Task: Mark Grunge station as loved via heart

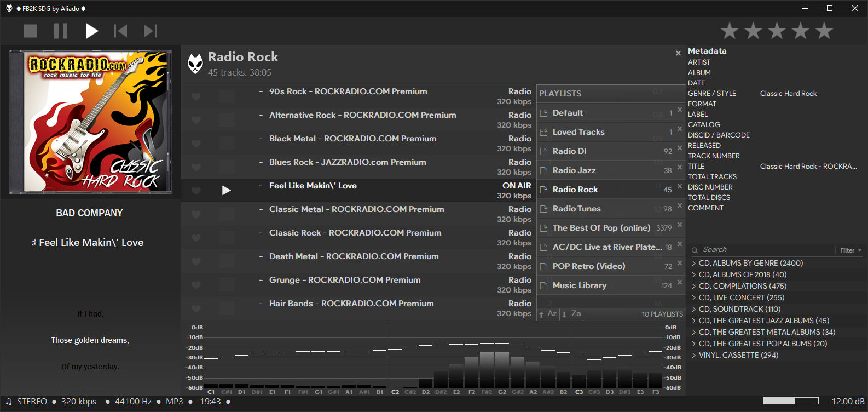Action: click(x=196, y=285)
